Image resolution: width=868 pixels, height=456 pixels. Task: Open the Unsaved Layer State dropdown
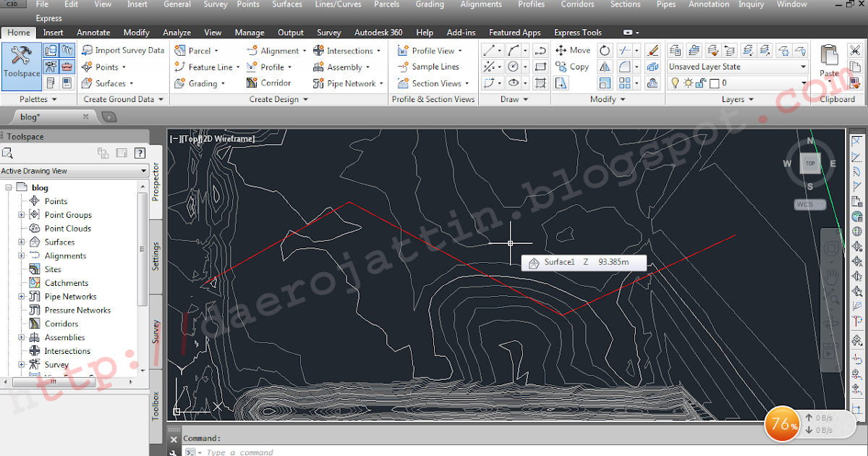pyautogui.click(x=803, y=66)
